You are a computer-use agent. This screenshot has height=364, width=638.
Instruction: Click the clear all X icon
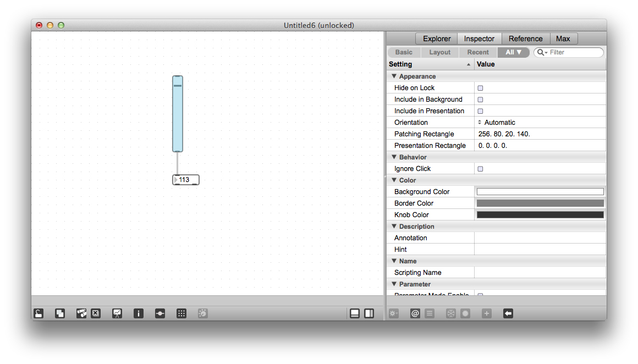96,313
